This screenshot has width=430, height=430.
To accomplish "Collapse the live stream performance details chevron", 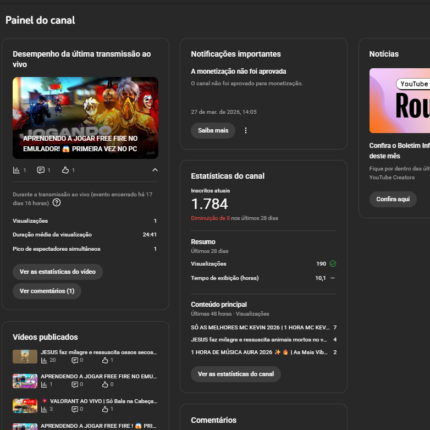I will pos(155,170).
